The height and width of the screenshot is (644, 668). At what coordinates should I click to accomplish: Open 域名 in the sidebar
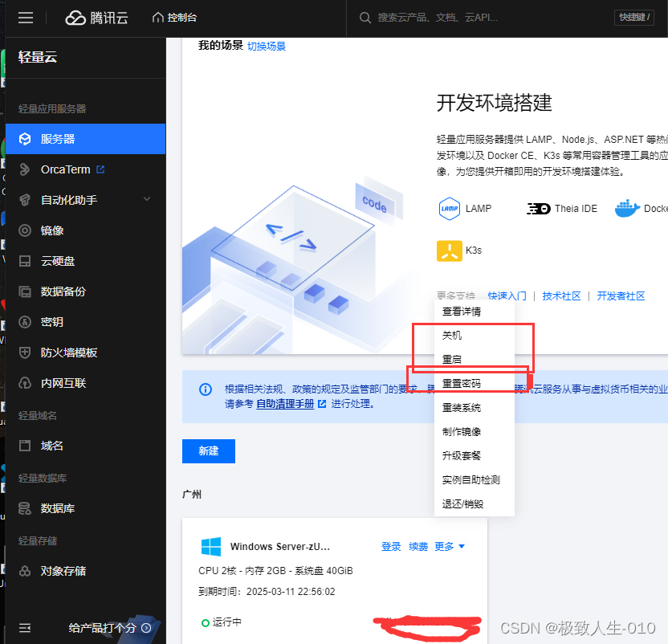(x=52, y=446)
